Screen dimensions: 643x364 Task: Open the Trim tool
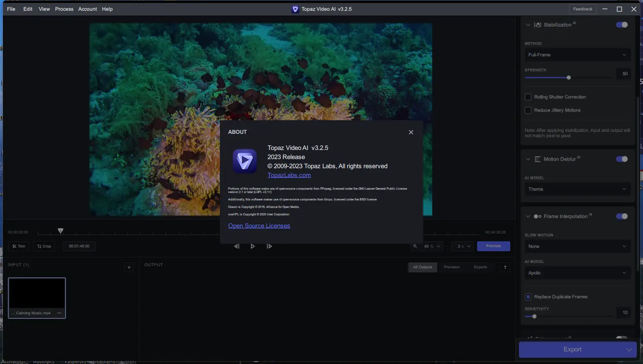click(19, 246)
